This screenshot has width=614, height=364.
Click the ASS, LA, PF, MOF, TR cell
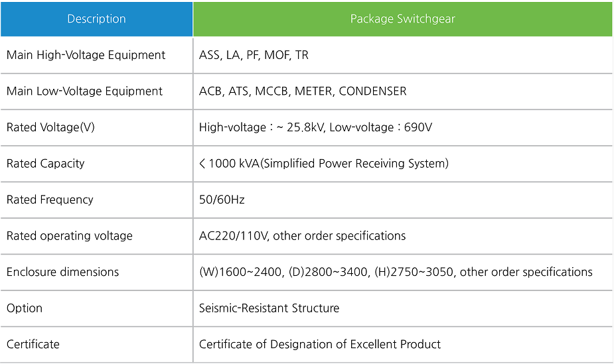click(254, 55)
